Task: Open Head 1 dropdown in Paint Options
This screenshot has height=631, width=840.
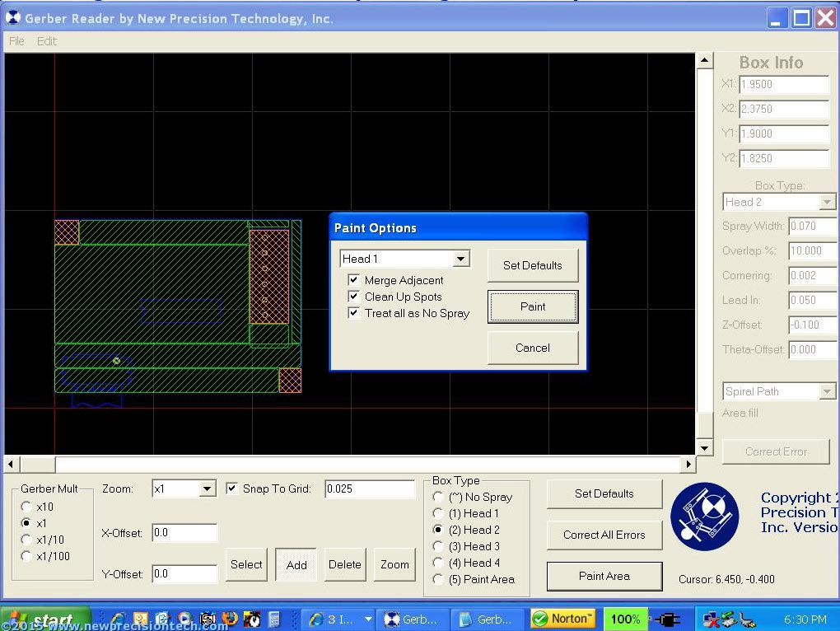Action: 460,259
